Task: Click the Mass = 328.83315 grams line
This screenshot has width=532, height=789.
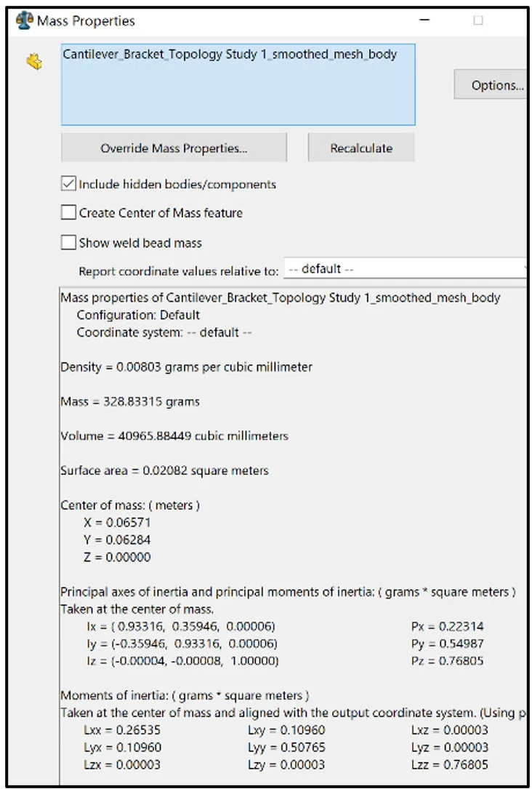Action: (x=130, y=401)
